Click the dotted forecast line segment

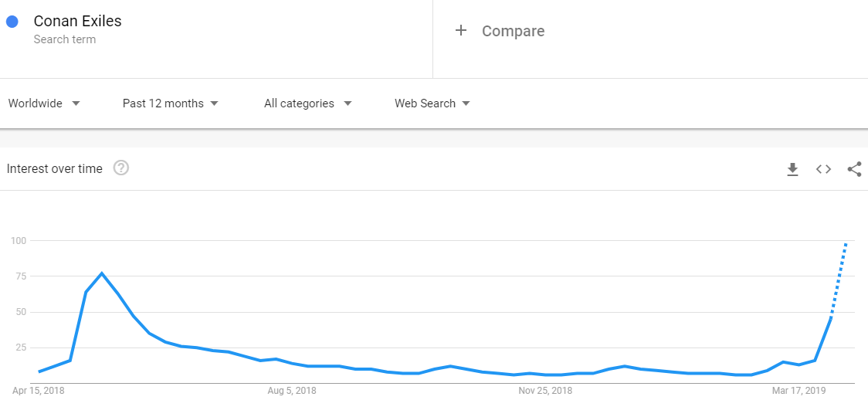click(839, 280)
